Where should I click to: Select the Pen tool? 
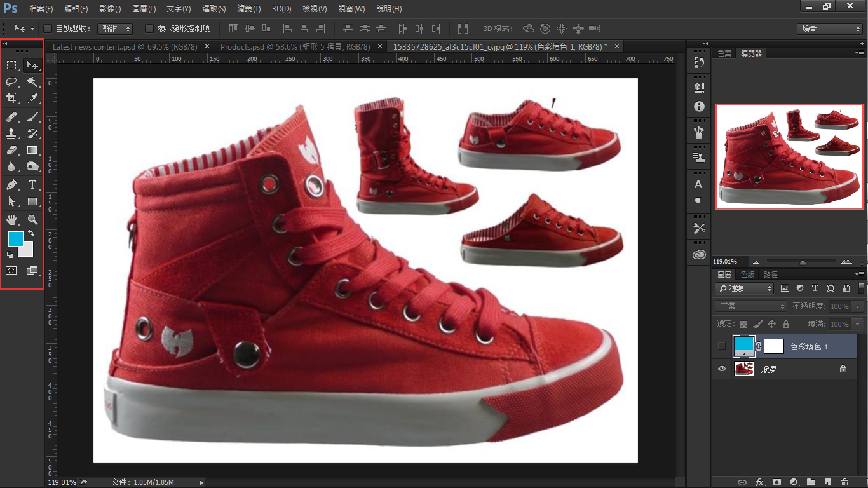point(11,185)
